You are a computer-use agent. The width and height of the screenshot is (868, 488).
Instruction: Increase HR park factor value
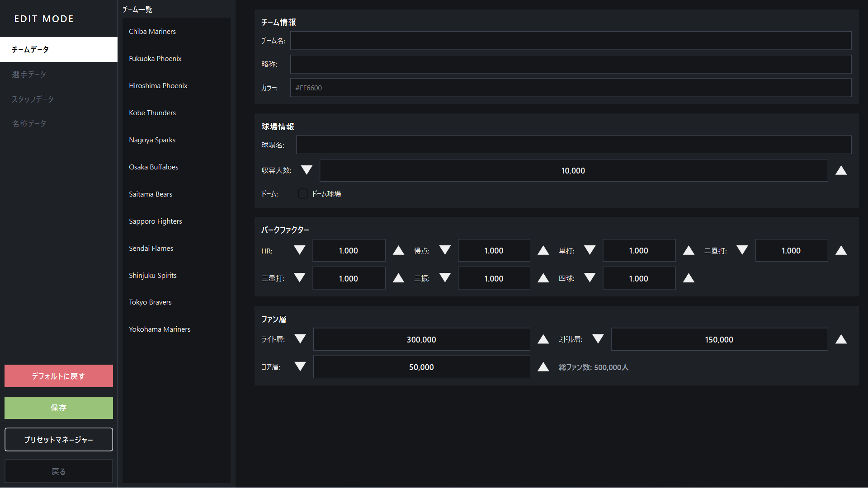coord(398,250)
